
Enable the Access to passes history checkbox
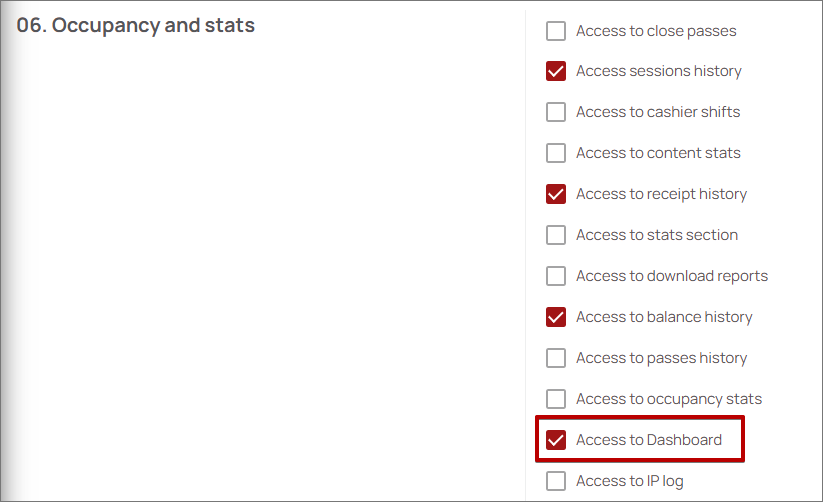click(x=556, y=358)
